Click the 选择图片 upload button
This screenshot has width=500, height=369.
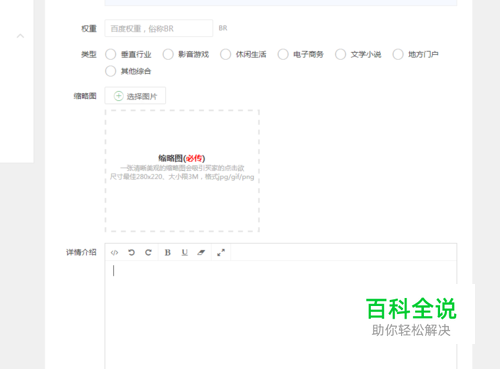click(135, 96)
